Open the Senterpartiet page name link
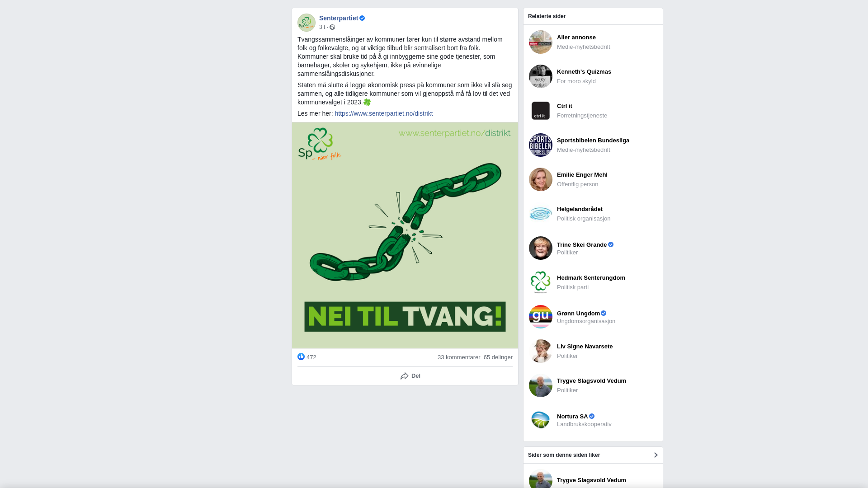 (x=338, y=18)
